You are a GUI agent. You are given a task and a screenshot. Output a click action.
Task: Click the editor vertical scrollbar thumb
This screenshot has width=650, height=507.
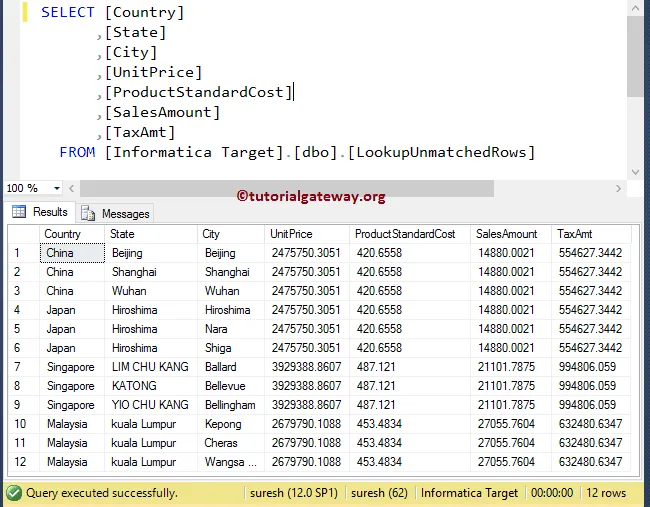coord(635,56)
